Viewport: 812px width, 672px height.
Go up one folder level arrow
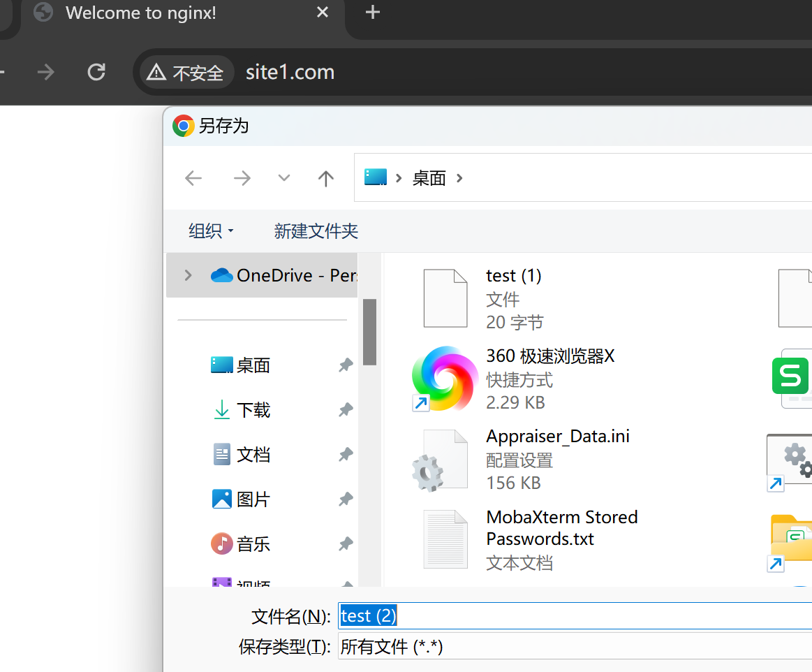click(325, 179)
